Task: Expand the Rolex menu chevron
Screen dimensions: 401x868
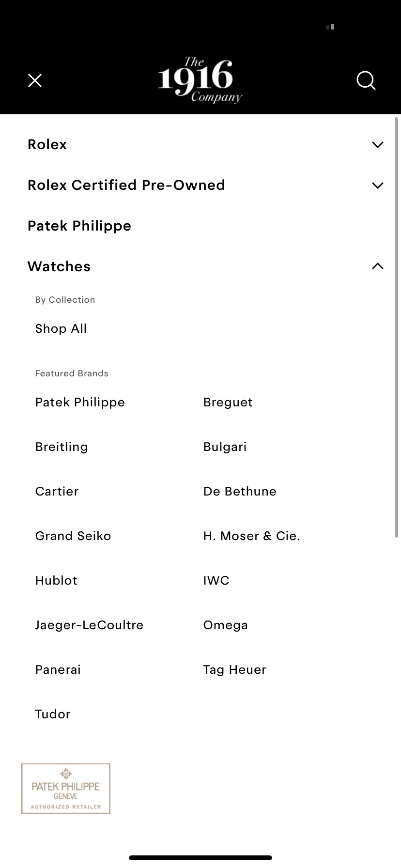Action: pyautogui.click(x=378, y=145)
